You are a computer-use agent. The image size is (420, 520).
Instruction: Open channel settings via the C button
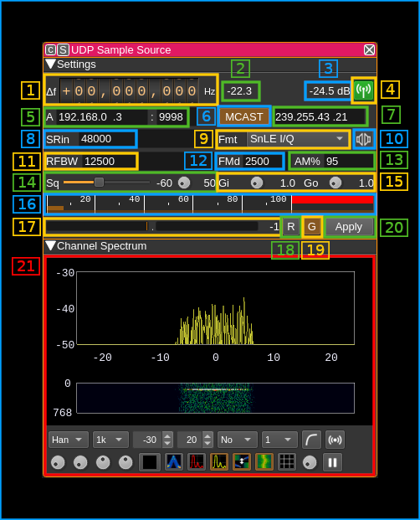(x=50, y=50)
